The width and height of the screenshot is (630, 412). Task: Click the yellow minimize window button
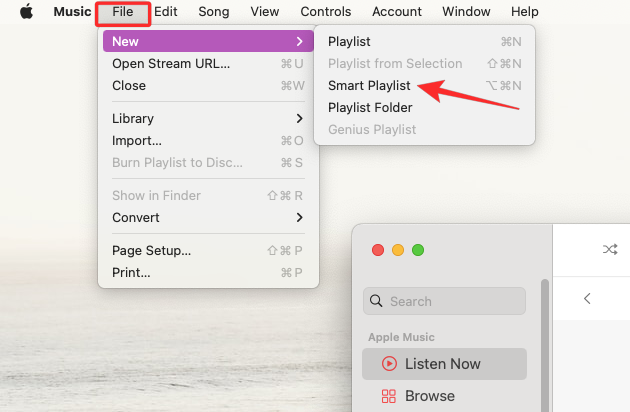[398, 249]
